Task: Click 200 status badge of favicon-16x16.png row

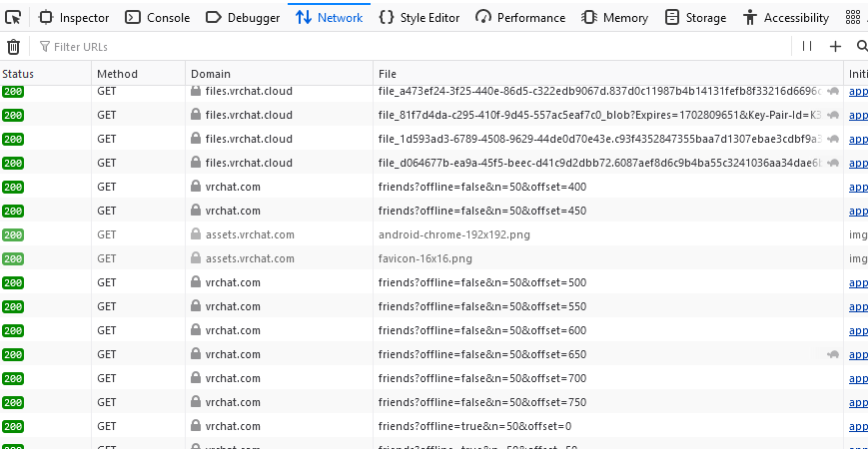Action: pos(13,258)
